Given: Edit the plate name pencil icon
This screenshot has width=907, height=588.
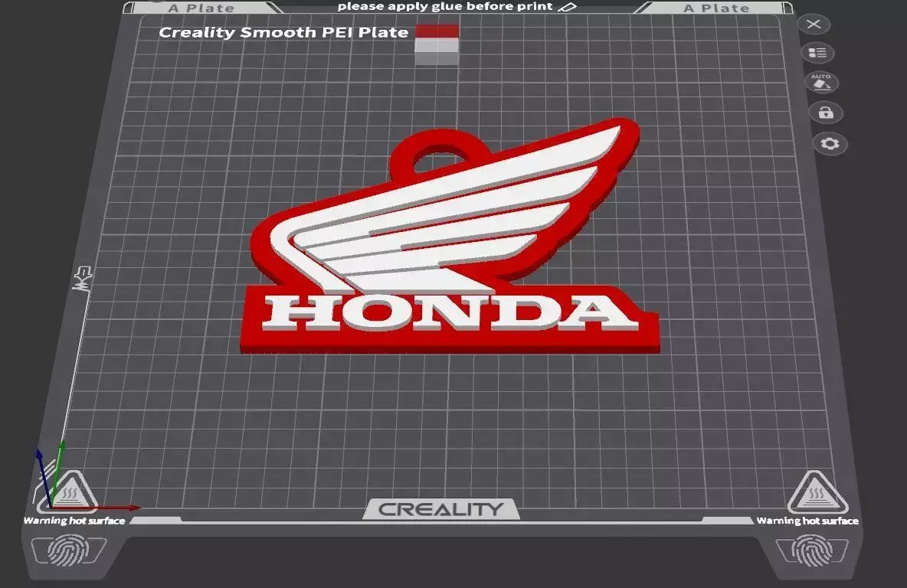Looking at the screenshot, I should click(x=568, y=7).
